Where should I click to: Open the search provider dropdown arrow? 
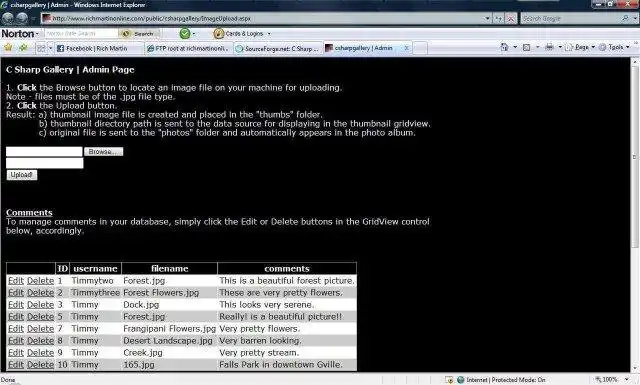tap(635, 18)
